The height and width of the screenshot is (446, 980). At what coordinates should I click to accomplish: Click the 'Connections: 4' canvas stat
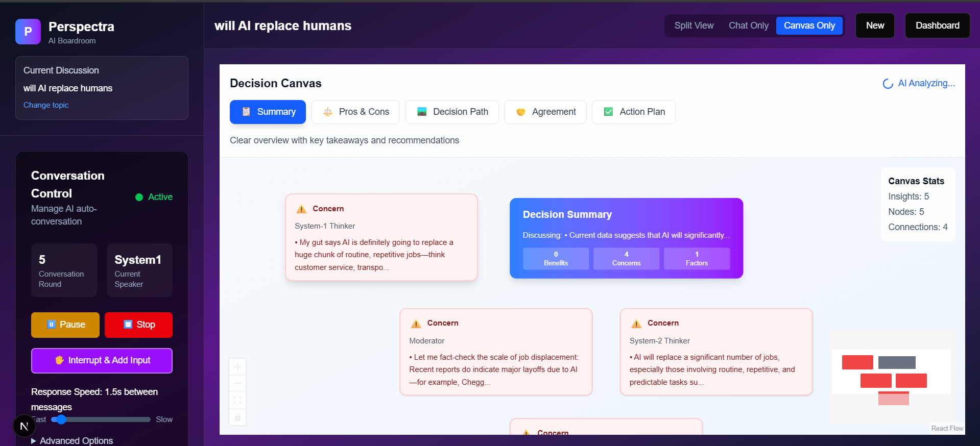coord(918,227)
